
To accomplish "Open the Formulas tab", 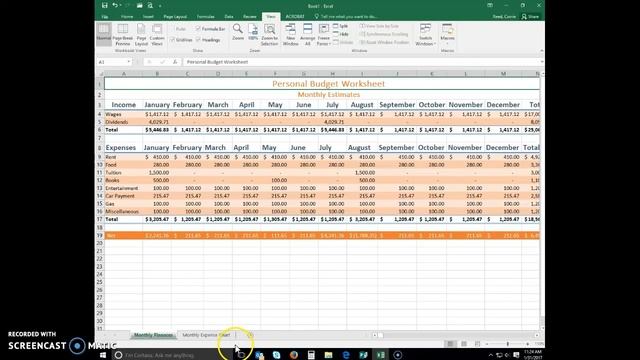I will click(x=206, y=17).
